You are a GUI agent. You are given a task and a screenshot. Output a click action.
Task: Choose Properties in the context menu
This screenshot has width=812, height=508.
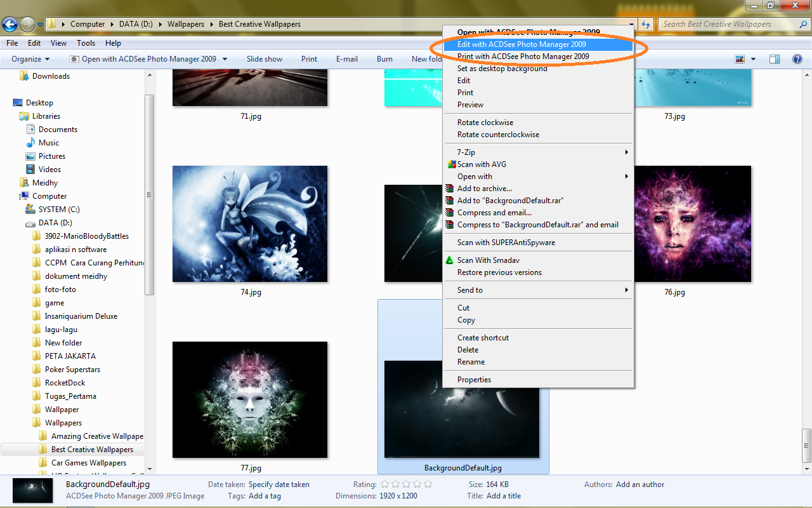(538, 380)
